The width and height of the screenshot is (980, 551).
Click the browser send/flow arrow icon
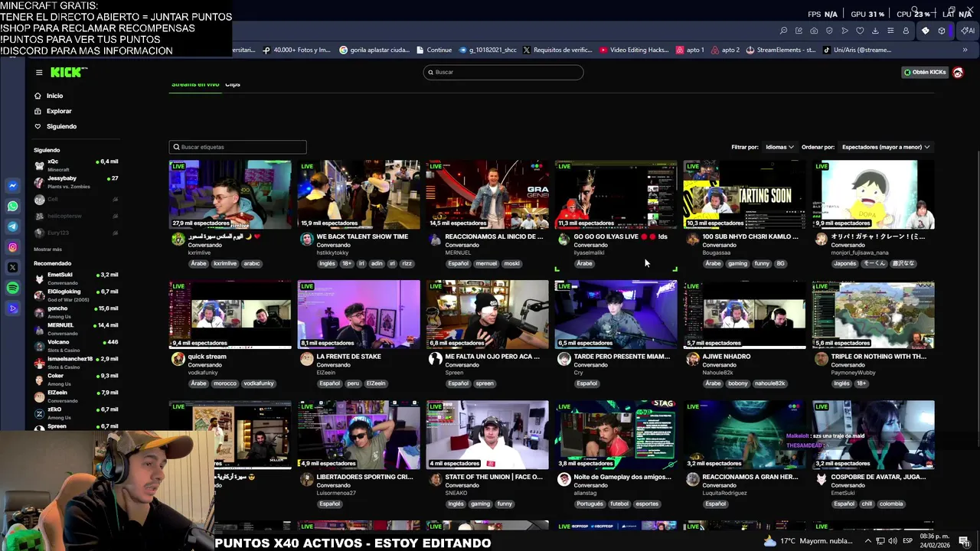tap(844, 31)
